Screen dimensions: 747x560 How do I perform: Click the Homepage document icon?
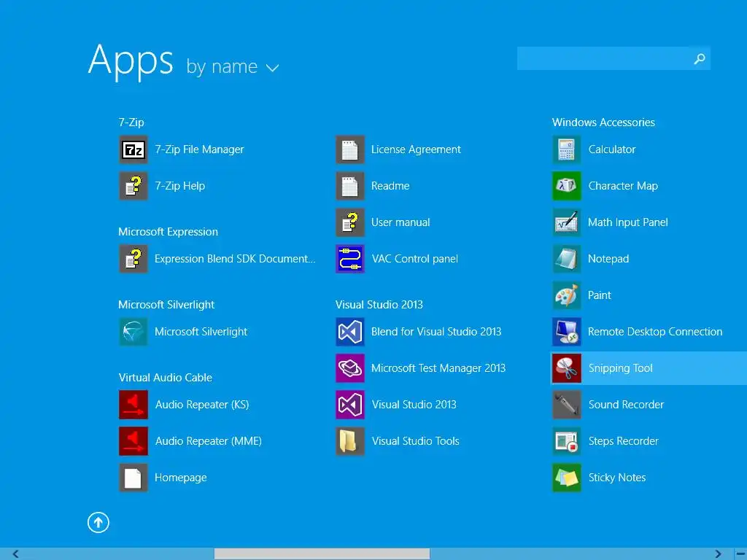point(133,477)
